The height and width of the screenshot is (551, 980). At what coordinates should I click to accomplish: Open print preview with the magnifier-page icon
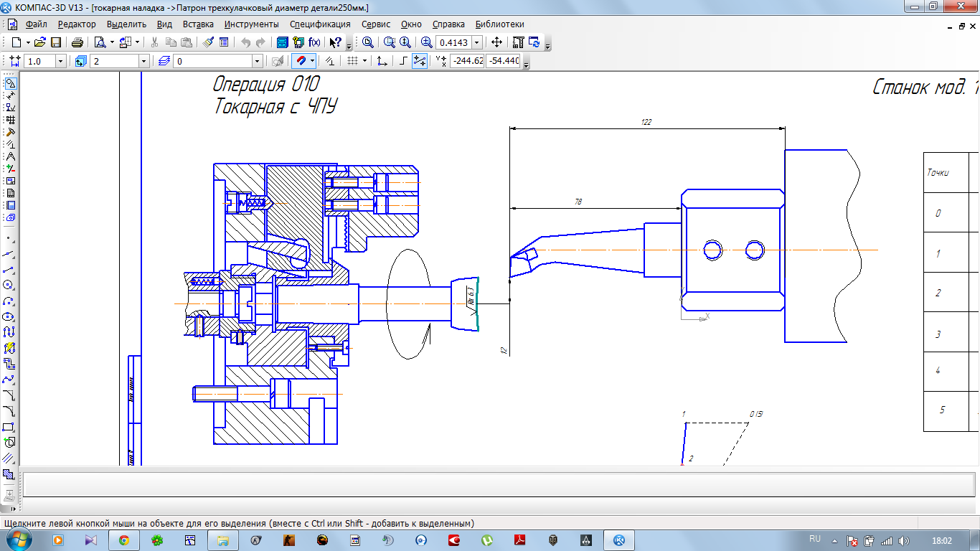point(100,42)
